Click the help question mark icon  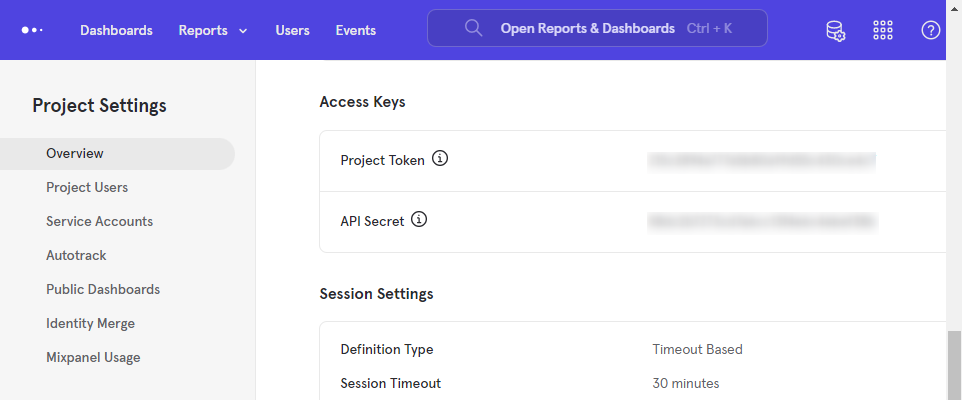930,30
